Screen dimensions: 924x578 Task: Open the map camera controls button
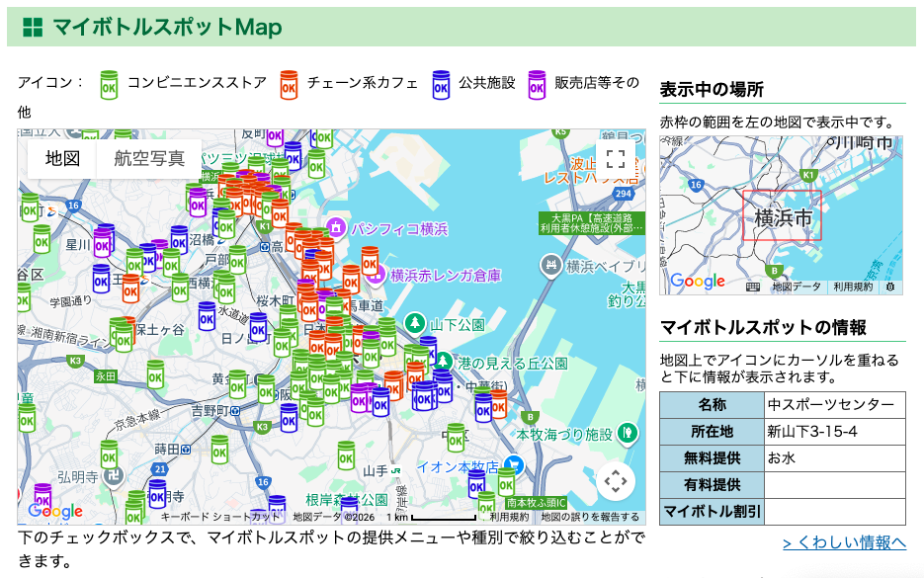[616, 482]
